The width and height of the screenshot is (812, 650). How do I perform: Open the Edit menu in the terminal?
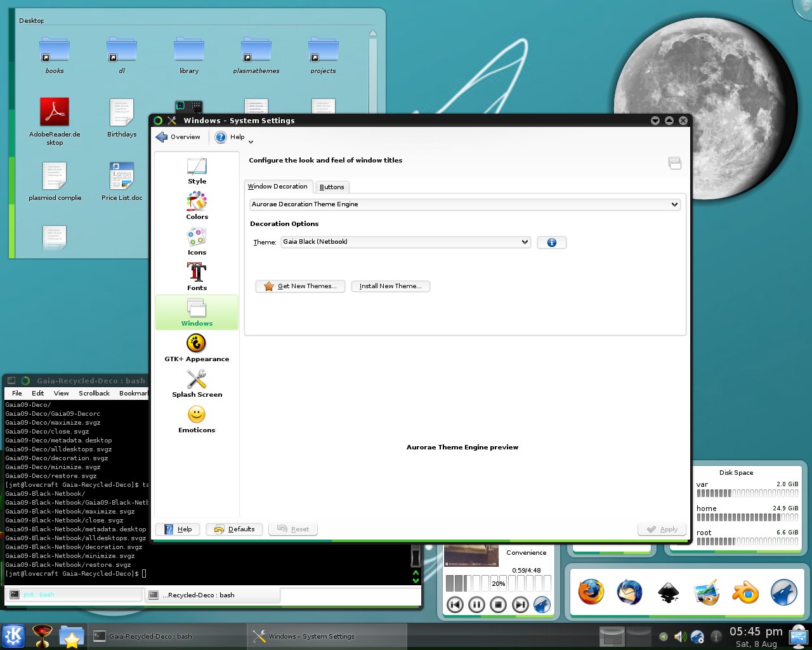(x=38, y=394)
